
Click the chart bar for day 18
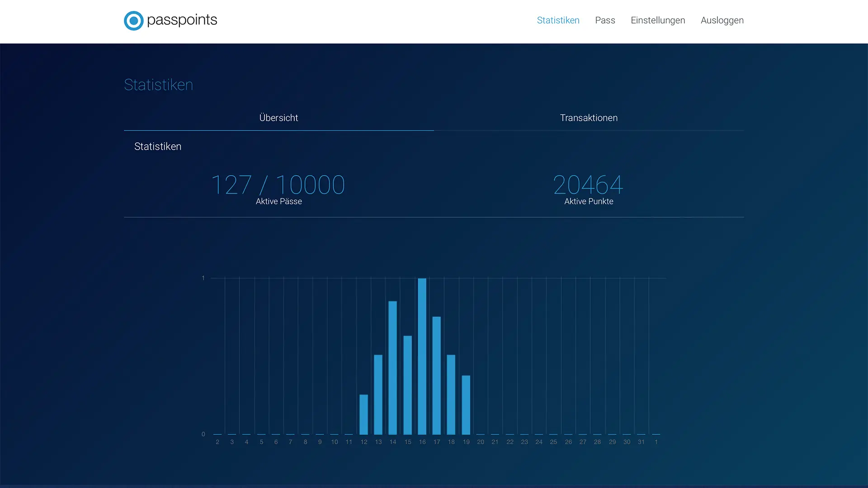pyautogui.click(x=451, y=395)
